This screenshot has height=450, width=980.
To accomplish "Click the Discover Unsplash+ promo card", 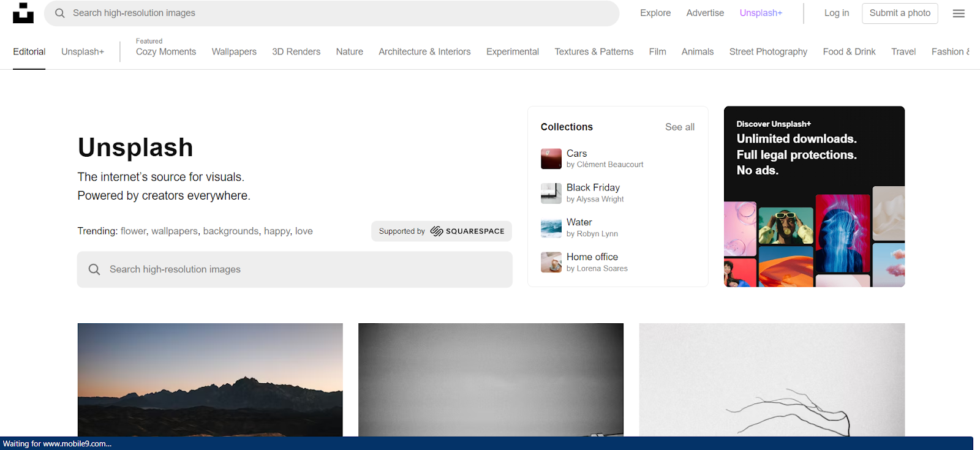I will [814, 197].
